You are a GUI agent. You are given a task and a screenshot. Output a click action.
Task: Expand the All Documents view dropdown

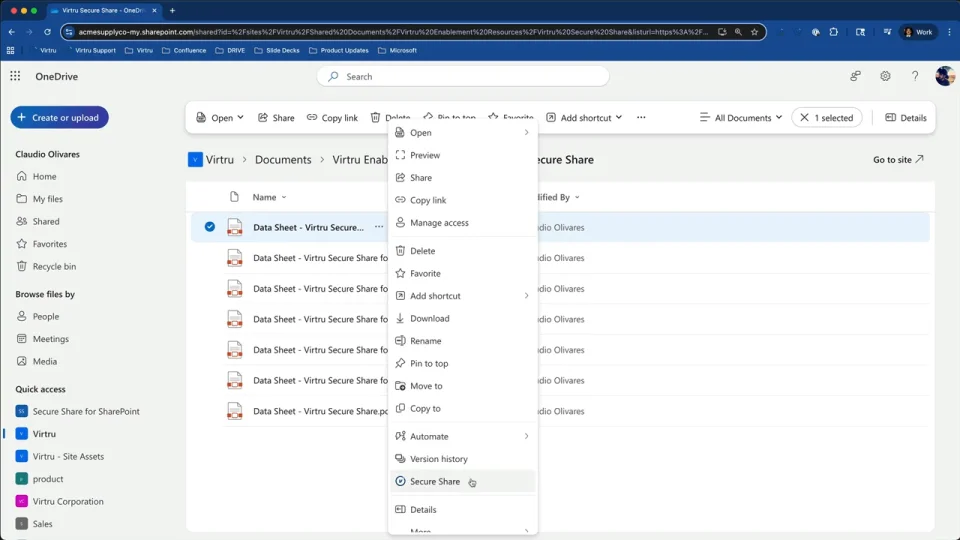[x=741, y=118]
